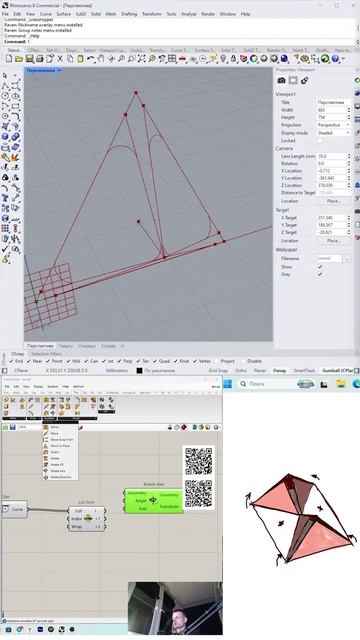Click the target Location Place button
Viewport: 360px width, 640px height.
[333, 240]
